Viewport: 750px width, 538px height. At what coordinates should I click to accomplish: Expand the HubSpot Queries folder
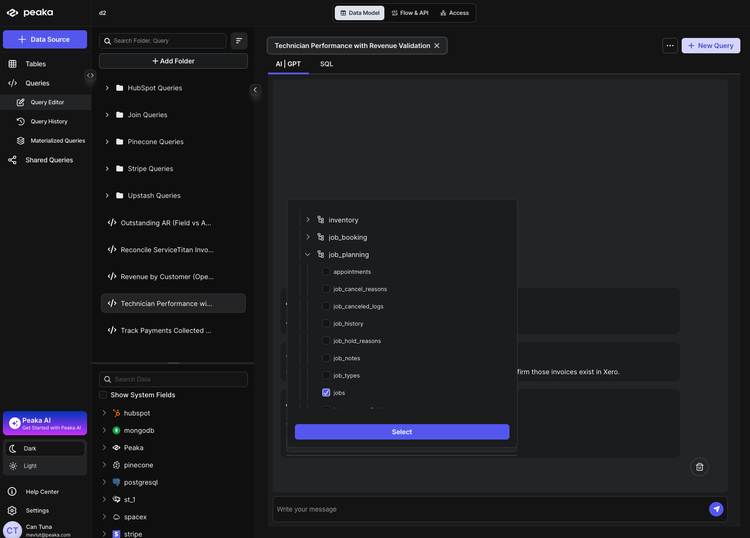[x=107, y=88]
